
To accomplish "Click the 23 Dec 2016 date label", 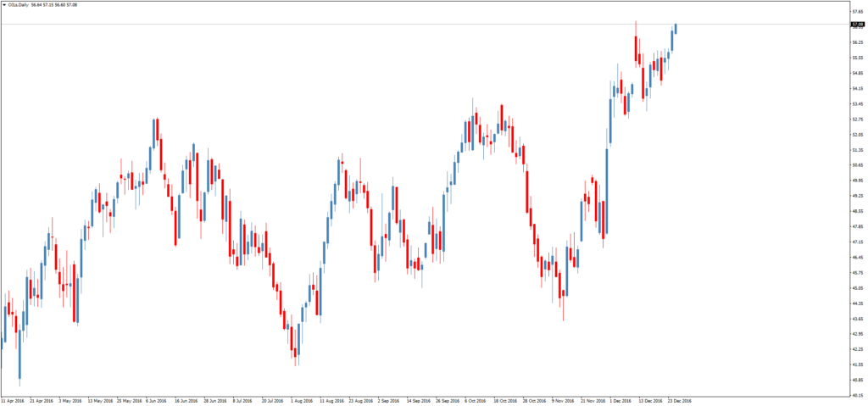I will 679,400.
